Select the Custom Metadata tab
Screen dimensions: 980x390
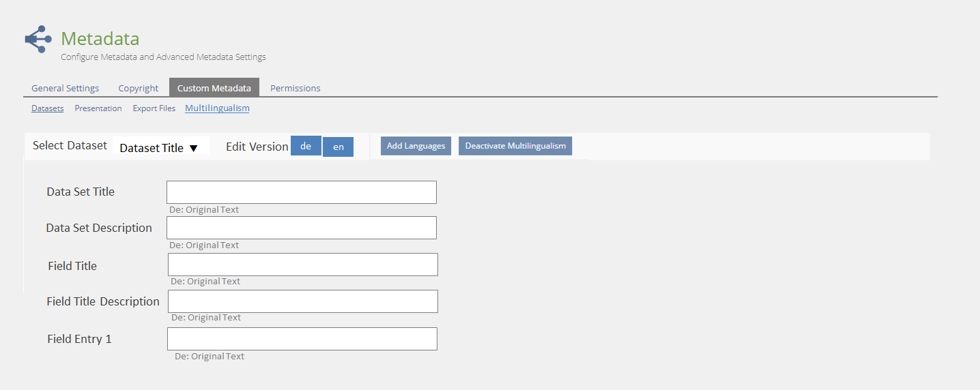[214, 88]
